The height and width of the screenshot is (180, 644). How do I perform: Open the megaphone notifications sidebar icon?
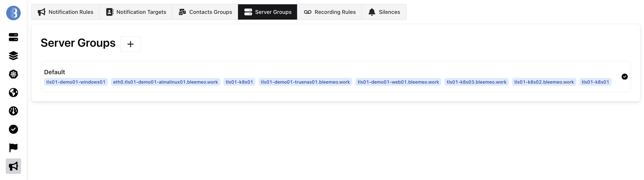pyautogui.click(x=13, y=166)
